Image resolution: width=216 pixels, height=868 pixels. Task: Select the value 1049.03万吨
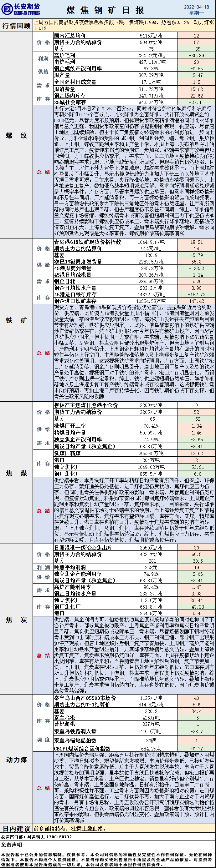151,467
